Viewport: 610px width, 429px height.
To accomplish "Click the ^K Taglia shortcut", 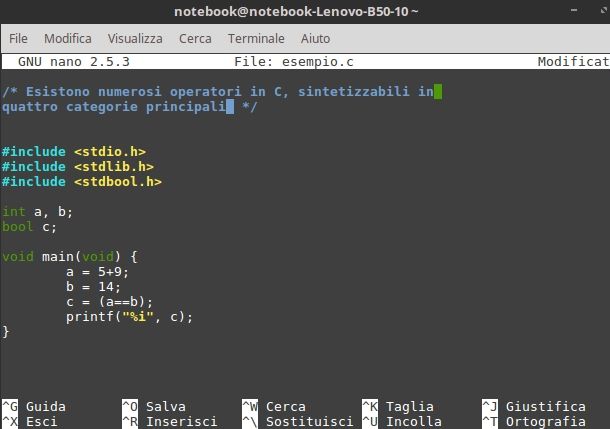I will (398, 406).
